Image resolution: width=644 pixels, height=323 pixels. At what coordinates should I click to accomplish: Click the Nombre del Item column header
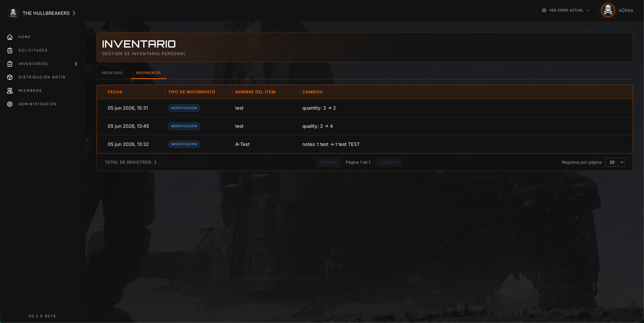pos(255,92)
